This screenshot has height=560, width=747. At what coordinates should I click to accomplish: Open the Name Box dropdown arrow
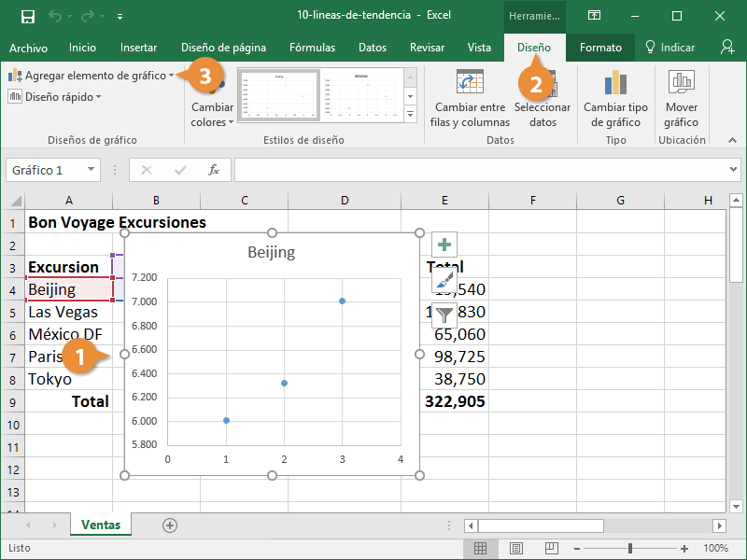pos(91,170)
